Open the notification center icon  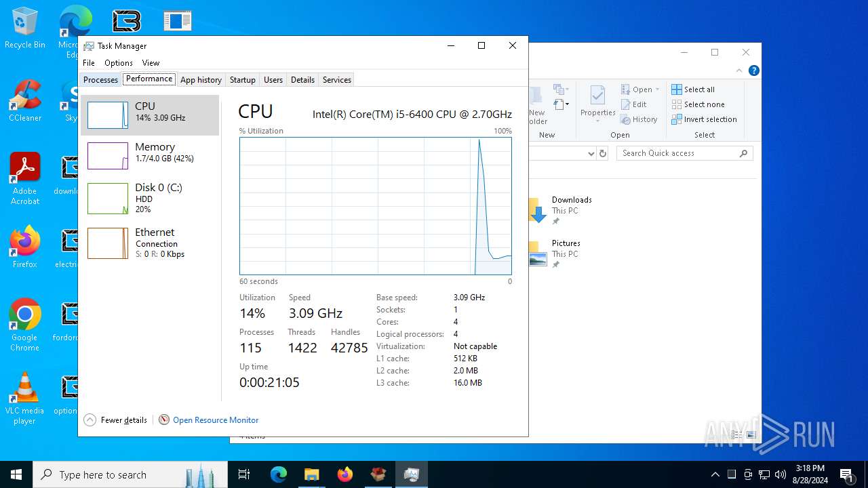846,474
